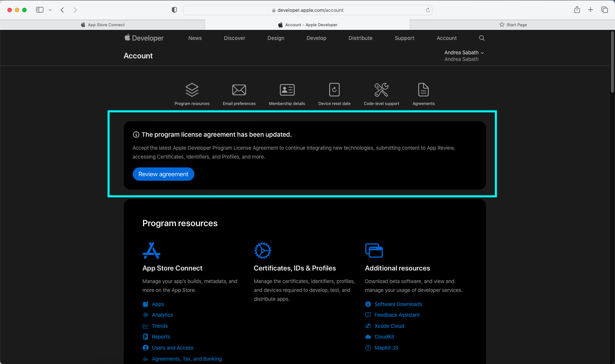Click the Apps icon in list
The width and height of the screenshot is (615, 364).
click(146, 304)
